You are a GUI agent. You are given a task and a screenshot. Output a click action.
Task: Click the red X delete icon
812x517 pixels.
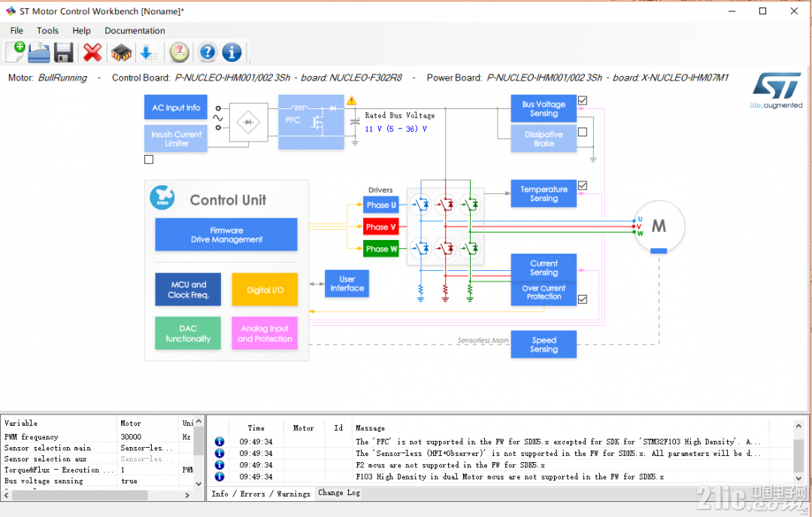92,52
